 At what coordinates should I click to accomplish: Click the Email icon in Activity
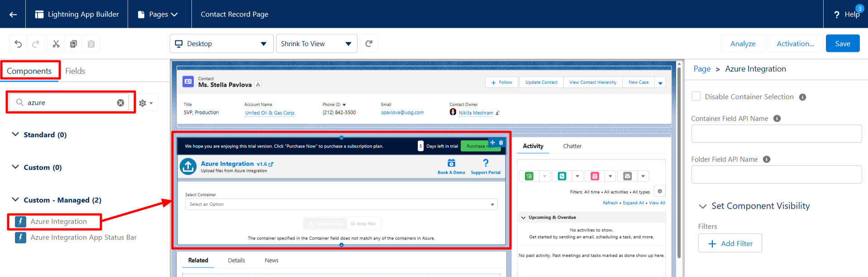(628, 176)
